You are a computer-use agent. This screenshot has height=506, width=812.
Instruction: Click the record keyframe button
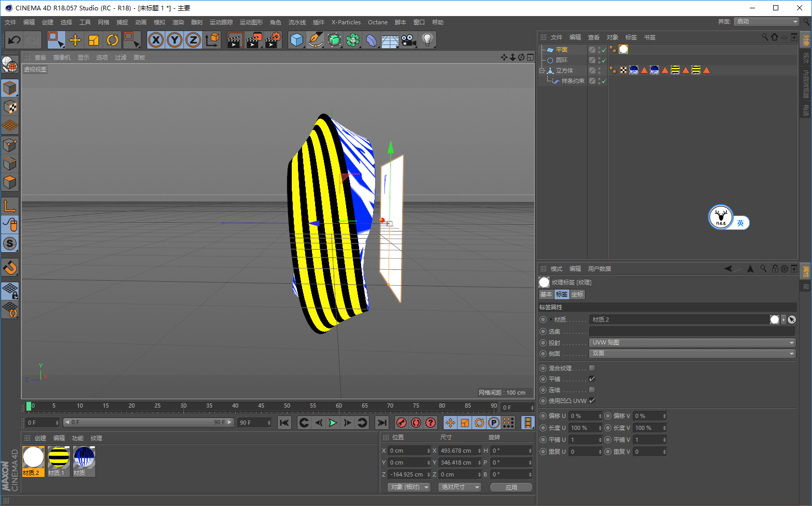tap(401, 423)
